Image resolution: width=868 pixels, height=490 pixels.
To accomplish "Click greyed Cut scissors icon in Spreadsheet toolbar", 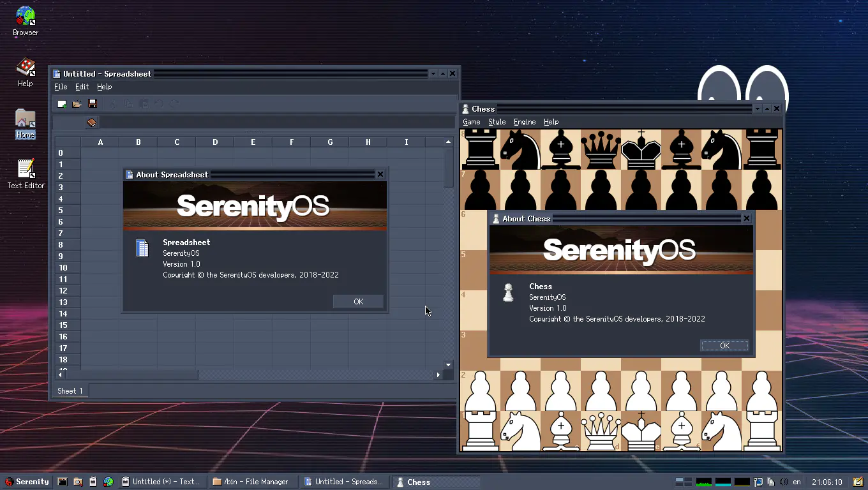I will (113, 104).
